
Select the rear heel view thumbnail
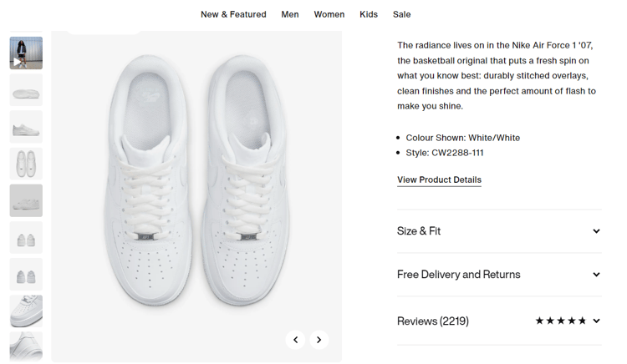26,274
